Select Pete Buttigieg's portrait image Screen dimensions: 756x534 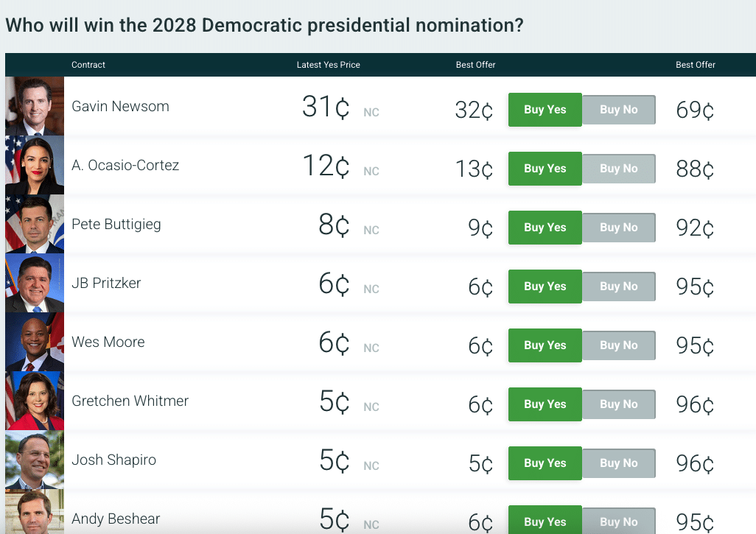click(x=35, y=224)
